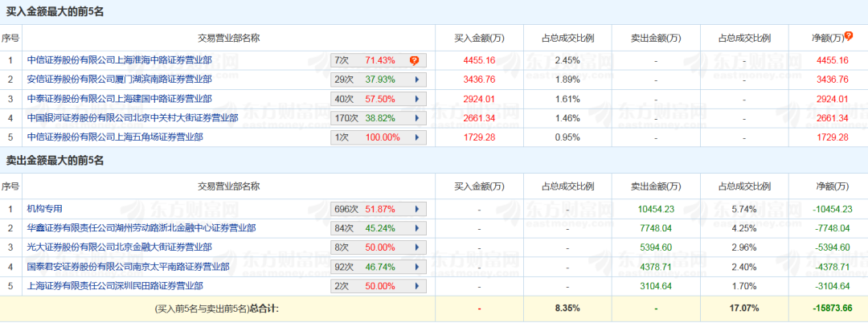Click the question mark icon in 71.43% badge

point(415,60)
